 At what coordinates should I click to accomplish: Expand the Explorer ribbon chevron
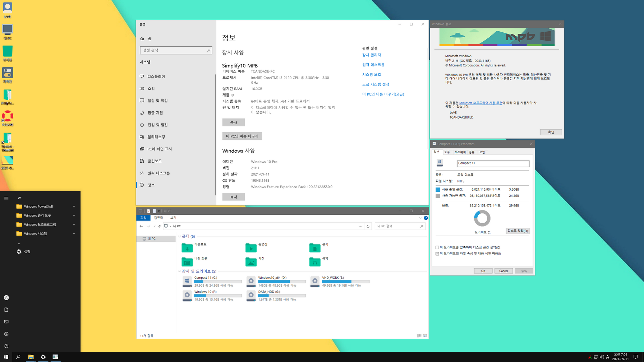(x=420, y=218)
